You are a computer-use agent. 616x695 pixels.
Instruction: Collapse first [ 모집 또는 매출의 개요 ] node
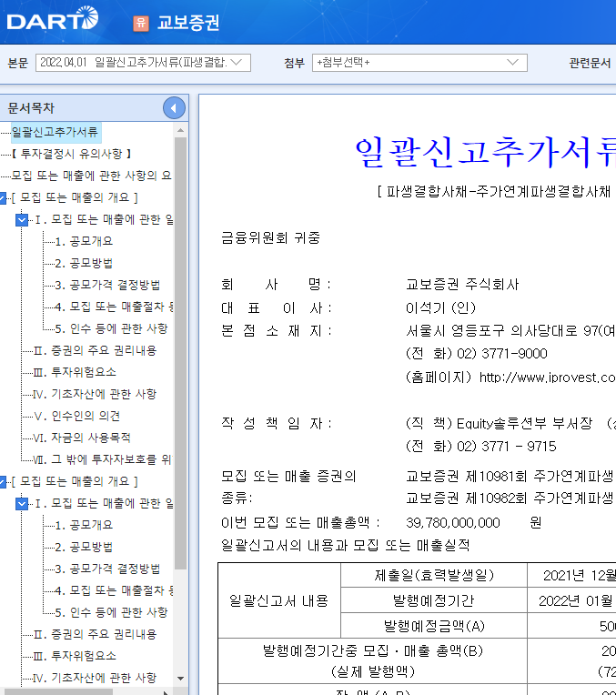pyautogui.click(x=3, y=197)
